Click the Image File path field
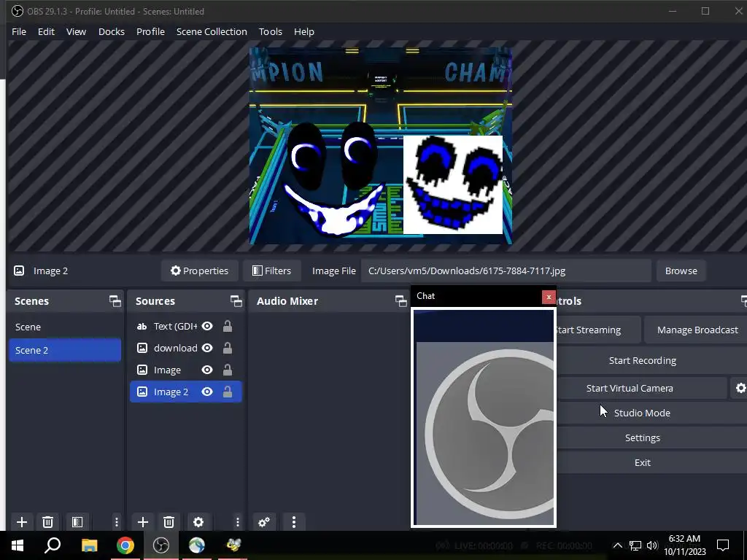This screenshot has height=560, width=747. (x=506, y=271)
